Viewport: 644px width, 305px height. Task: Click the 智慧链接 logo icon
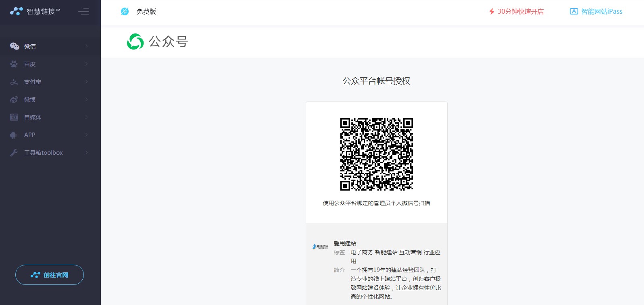[17, 11]
